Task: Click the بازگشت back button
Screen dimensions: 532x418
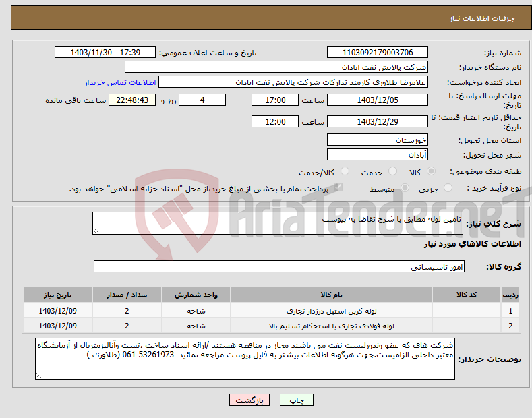Action: 249,400
